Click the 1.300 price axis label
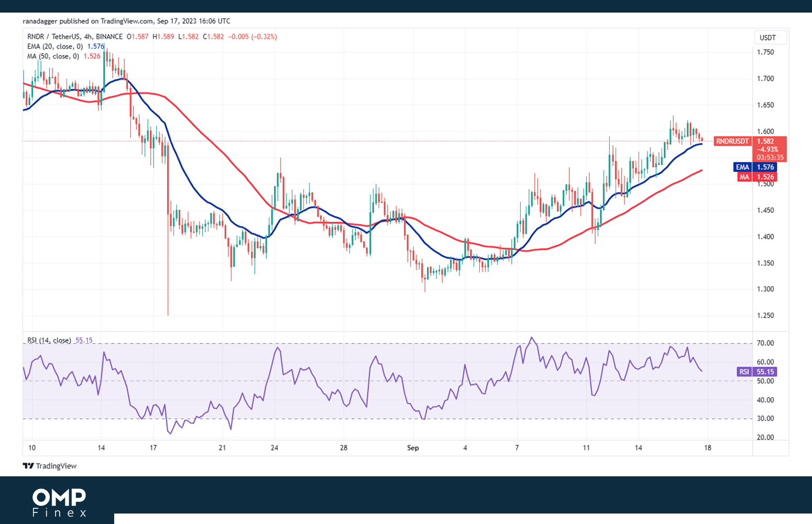This screenshot has width=812, height=524. [765, 289]
